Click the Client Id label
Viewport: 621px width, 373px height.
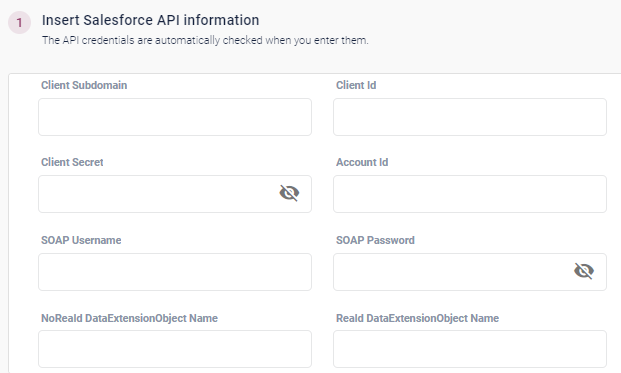coord(356,85)
